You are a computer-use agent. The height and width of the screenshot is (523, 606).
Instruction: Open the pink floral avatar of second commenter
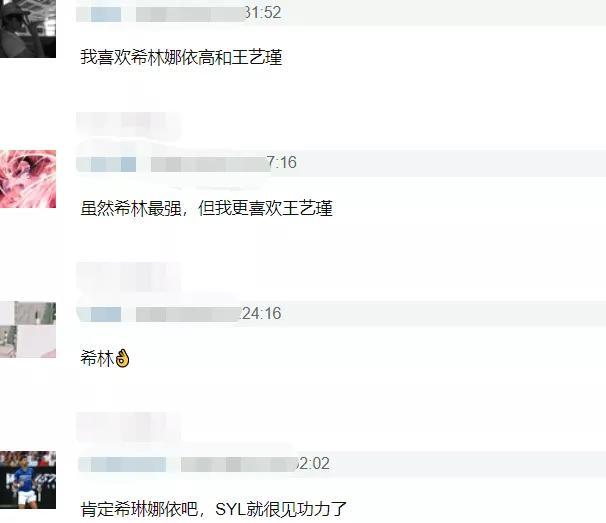[28, 179]
